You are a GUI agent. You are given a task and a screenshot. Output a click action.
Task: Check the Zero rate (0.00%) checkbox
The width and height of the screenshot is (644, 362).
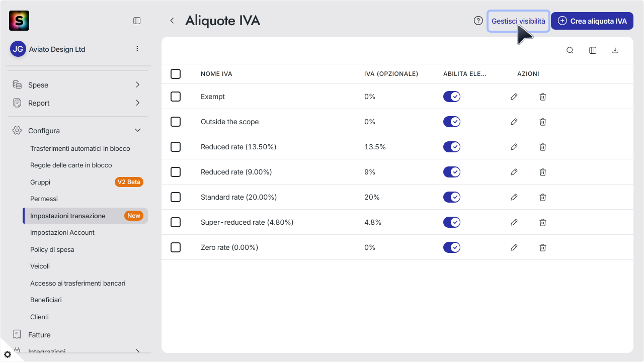click(x=176, y=247)
